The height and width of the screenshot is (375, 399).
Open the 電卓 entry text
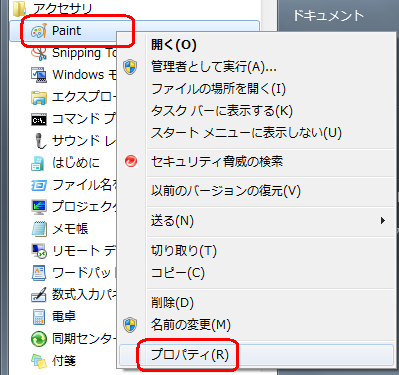[x=64, y=317]
